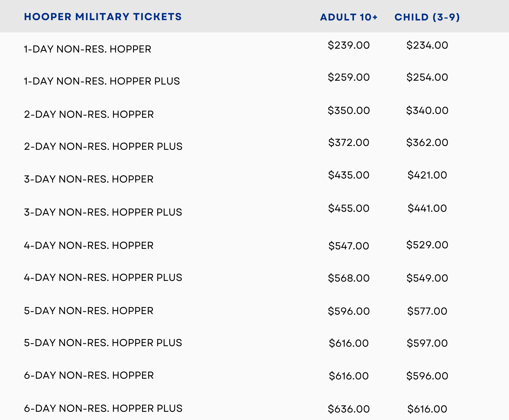Click the 6-Day Non-Res. Hopper row label
509x420 pixels.
pyautogui.click(x=89, y=375)
